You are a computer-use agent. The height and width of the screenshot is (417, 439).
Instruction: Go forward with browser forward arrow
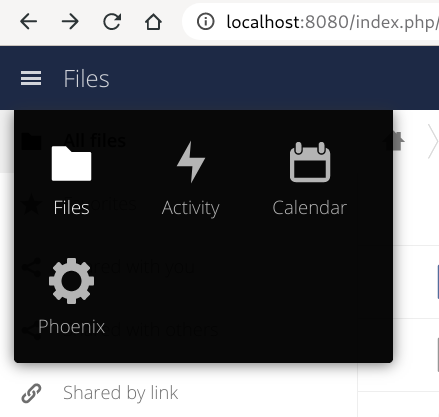click(x=70, y=22)
